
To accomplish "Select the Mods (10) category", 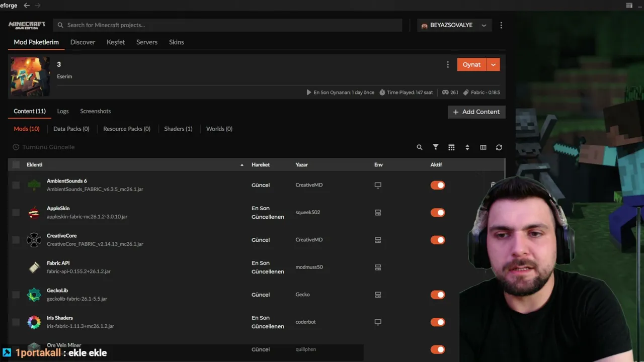I will (27, 129).
